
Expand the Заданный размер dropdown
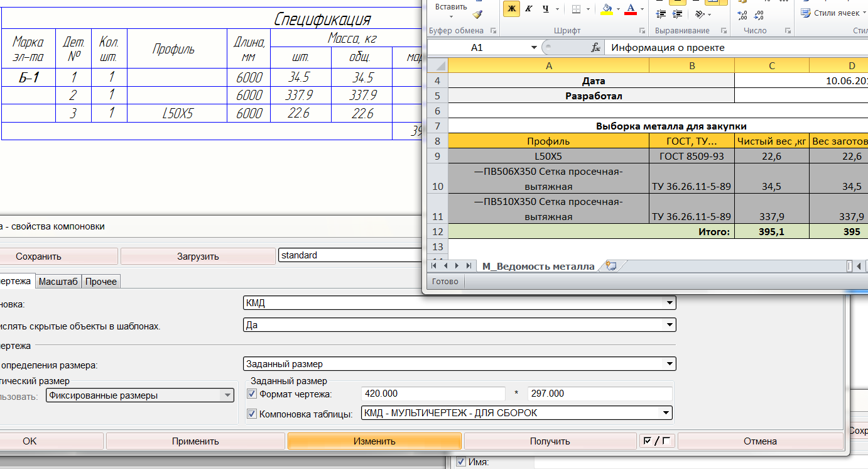click(x=670, y=364)
